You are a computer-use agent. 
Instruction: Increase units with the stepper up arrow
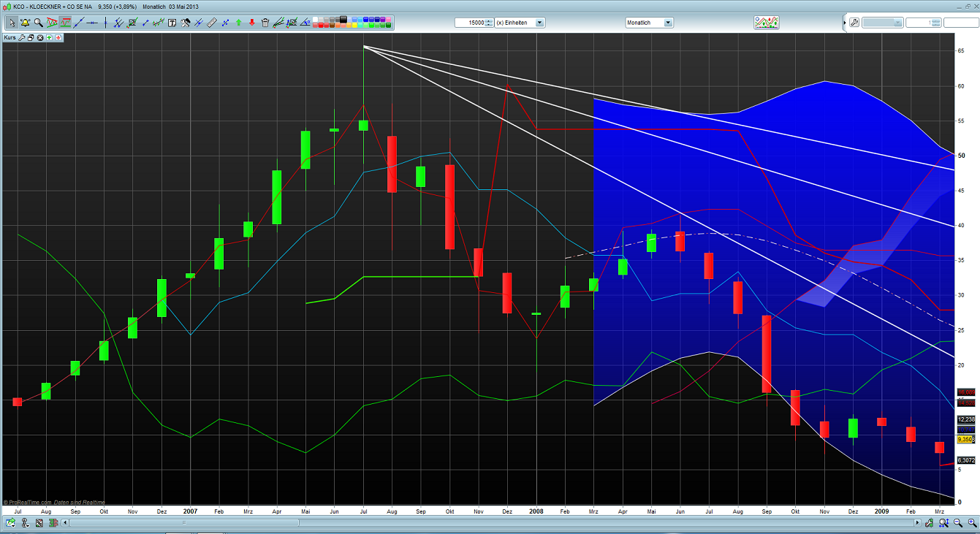point(489,20)
